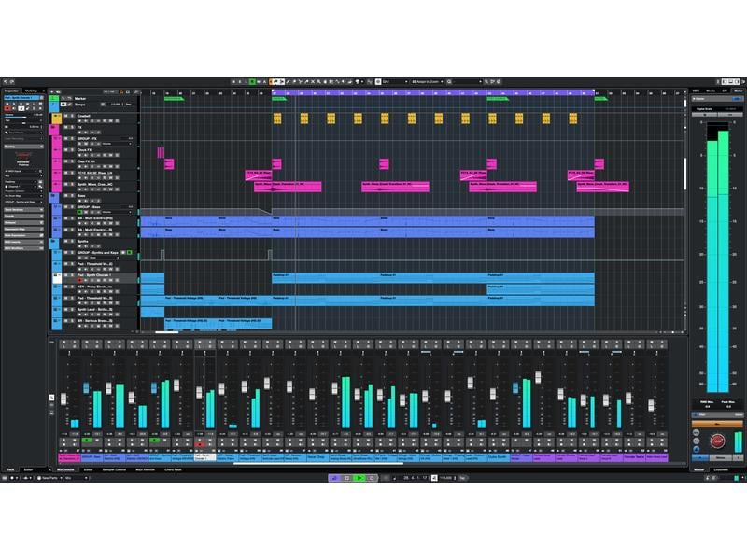Viewport: 747px width, 560px height.
Task: Open the Grid type dropdown in the toolbar
Action: click(395, 82)
